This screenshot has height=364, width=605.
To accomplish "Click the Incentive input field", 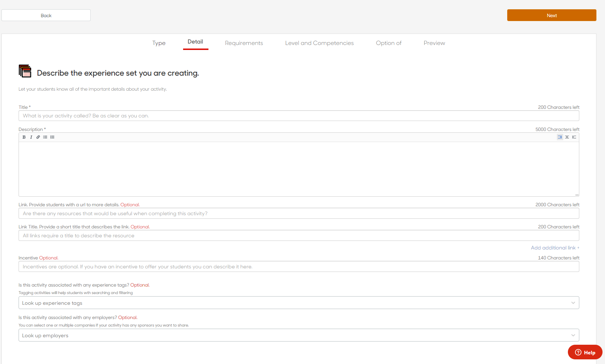I will 299,267.
